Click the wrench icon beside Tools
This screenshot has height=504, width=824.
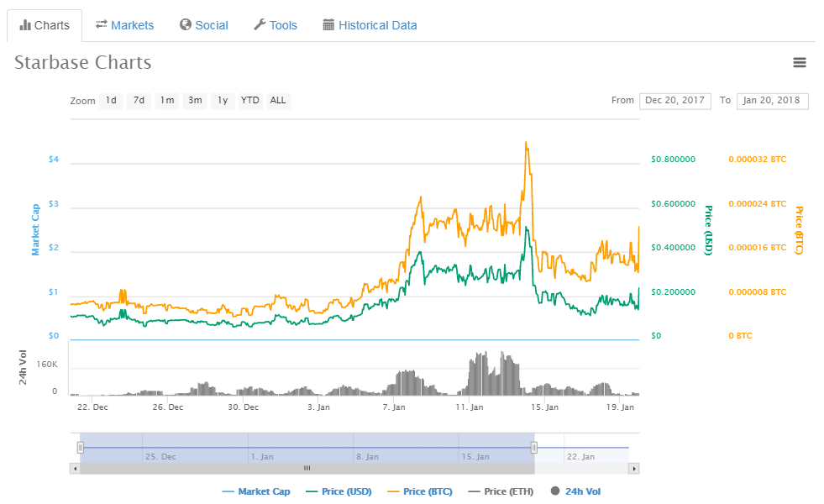pyautogui.click(x=260, y=24)
